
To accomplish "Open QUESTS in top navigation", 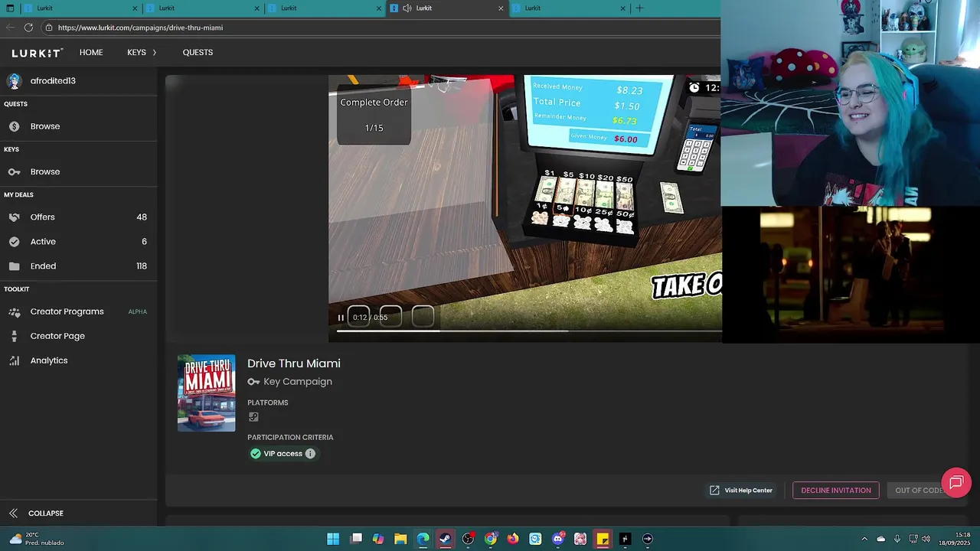I will (198, 53).
